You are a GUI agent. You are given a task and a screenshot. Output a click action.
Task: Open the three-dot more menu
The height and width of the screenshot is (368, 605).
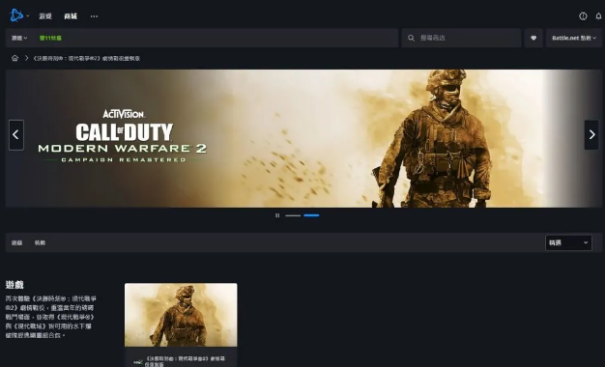point(94,16)
